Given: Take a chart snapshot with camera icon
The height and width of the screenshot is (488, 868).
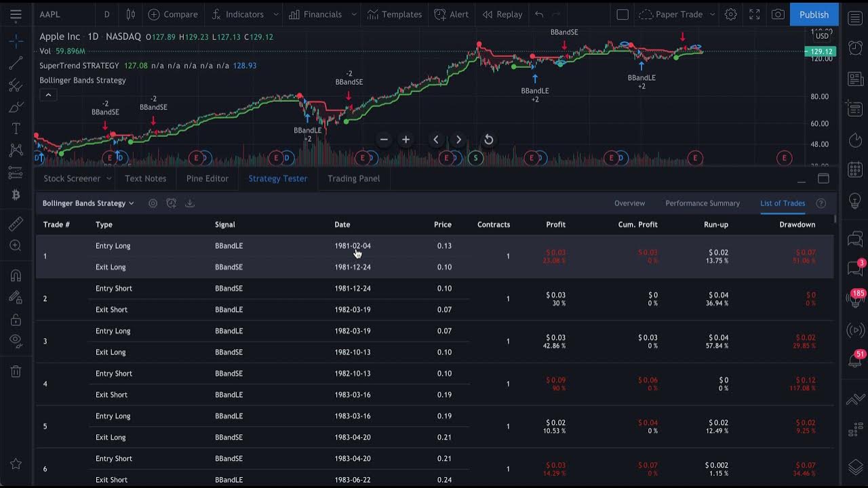Looking at the screenshot, I should (778, 14).
